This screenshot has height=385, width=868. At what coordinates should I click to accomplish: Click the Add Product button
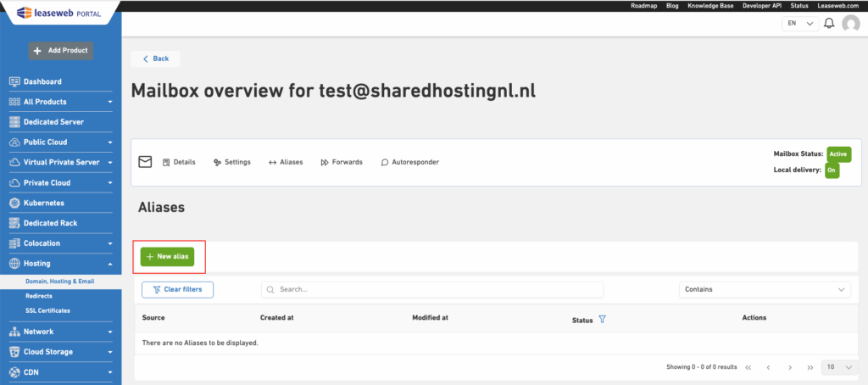pos(61,50)
